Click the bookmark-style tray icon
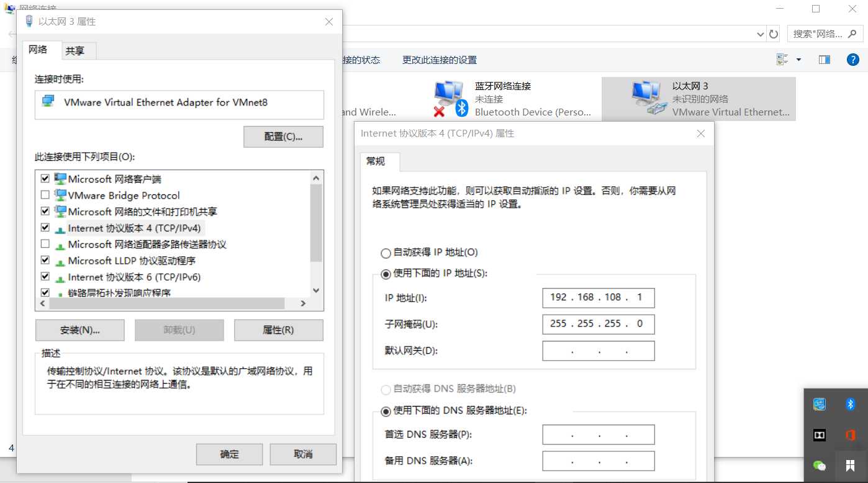The height and width of the screenshot is (483, 868). 851,466
